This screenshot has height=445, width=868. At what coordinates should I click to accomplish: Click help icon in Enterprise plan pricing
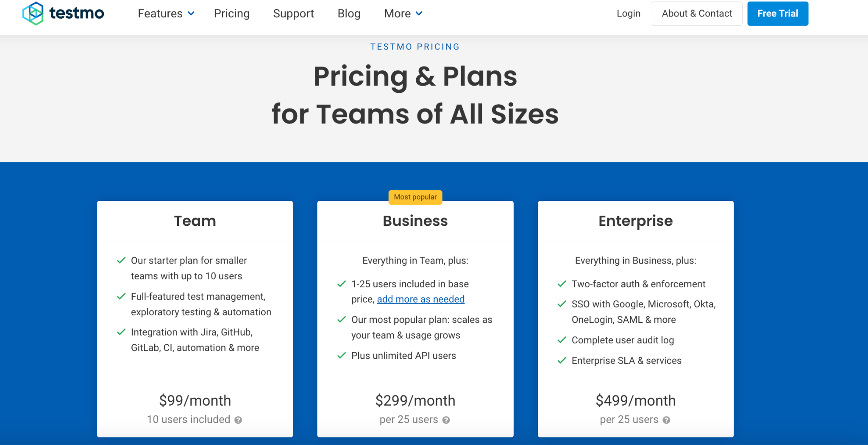coord(666,420)
